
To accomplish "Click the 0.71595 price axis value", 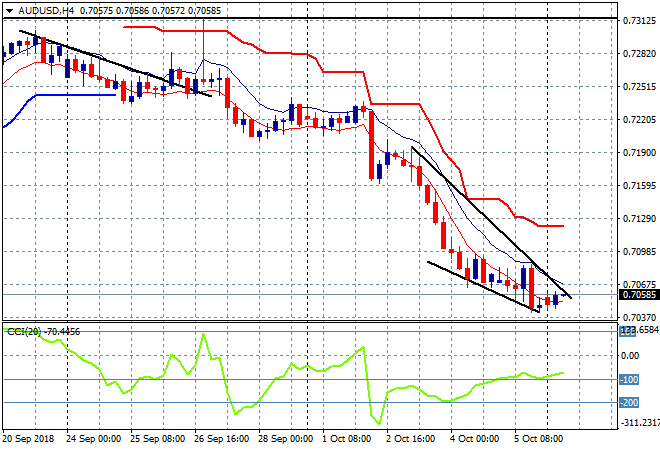I will (x=639, y=185).
